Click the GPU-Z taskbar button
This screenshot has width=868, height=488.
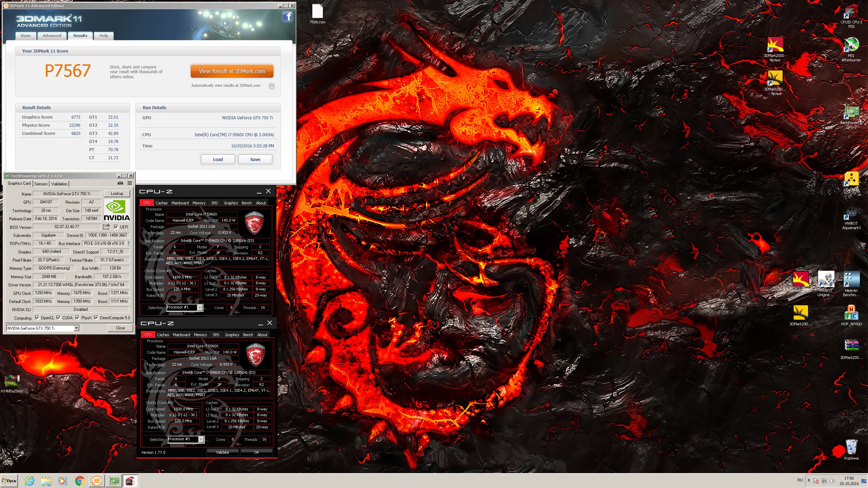point(114,481)
